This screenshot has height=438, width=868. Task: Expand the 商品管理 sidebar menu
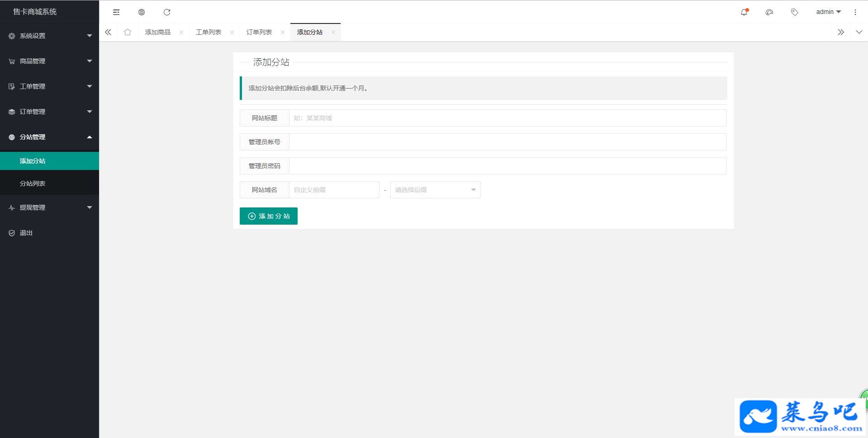(x=49, y=61)
